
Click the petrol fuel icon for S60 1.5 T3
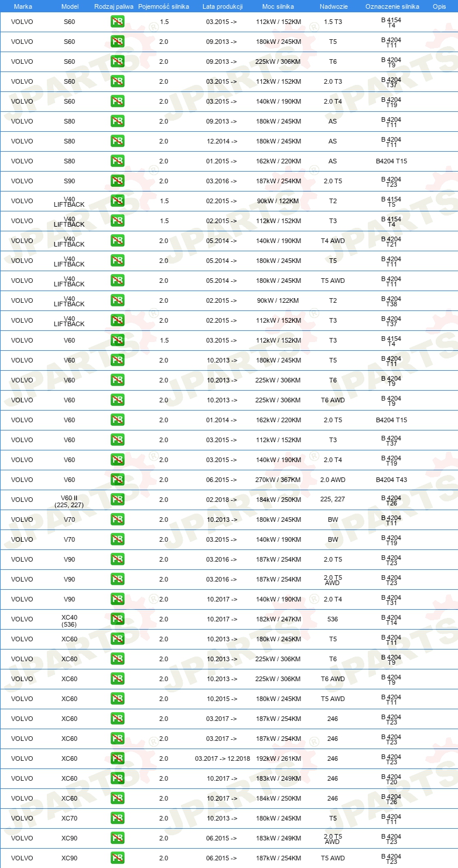click(117, 22)
